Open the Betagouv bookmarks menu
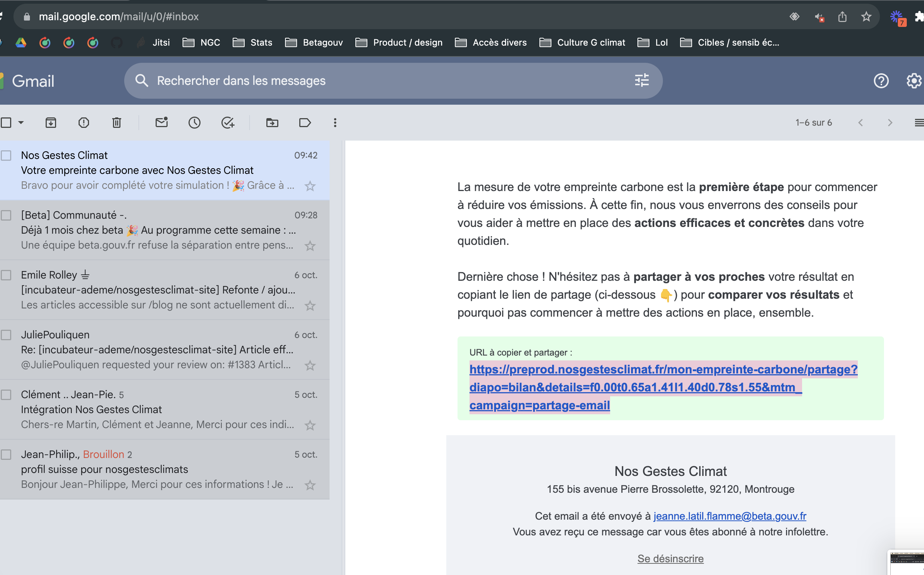Image resolution: width=924 pixels, height=575 pixels. pyautogui.click(x=314, y=42)
